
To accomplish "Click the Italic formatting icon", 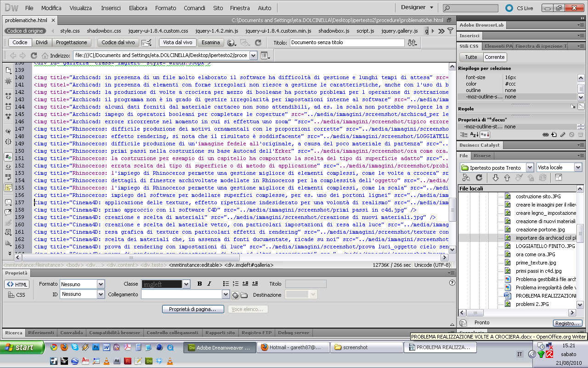I will pos(209,284).
